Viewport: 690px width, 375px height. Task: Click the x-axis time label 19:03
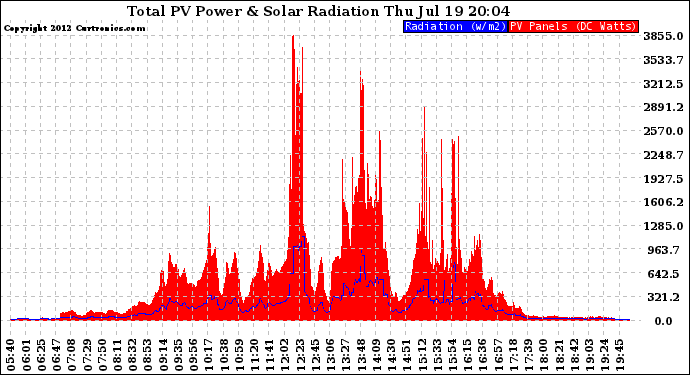pos(590,355)
